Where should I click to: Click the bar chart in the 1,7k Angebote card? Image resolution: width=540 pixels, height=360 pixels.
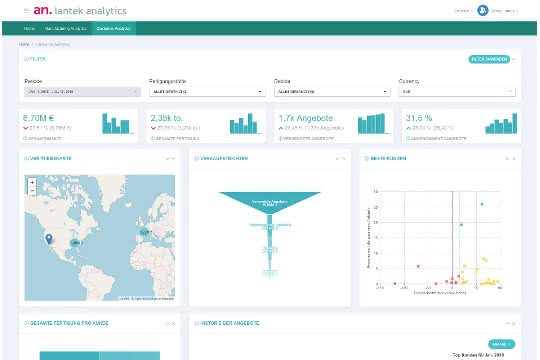[373, 123]
